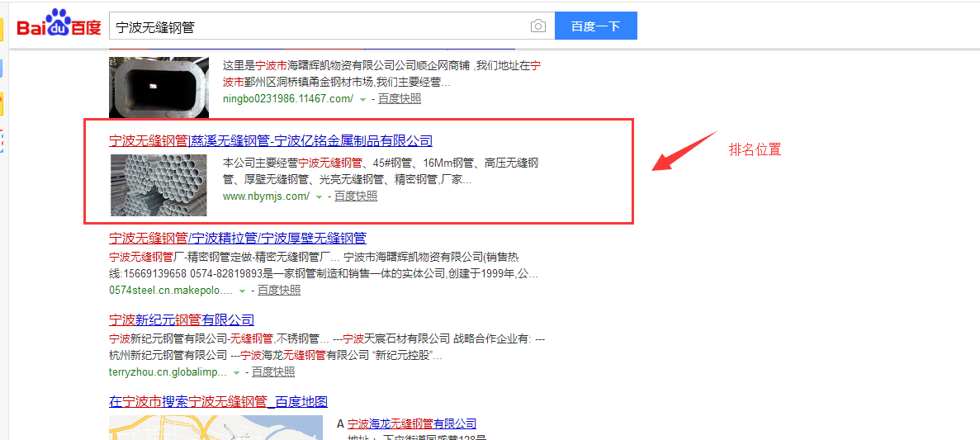
Task: Click snippet text 本公司主要经营宁波无缝钢管
Action: click(292, 163)
